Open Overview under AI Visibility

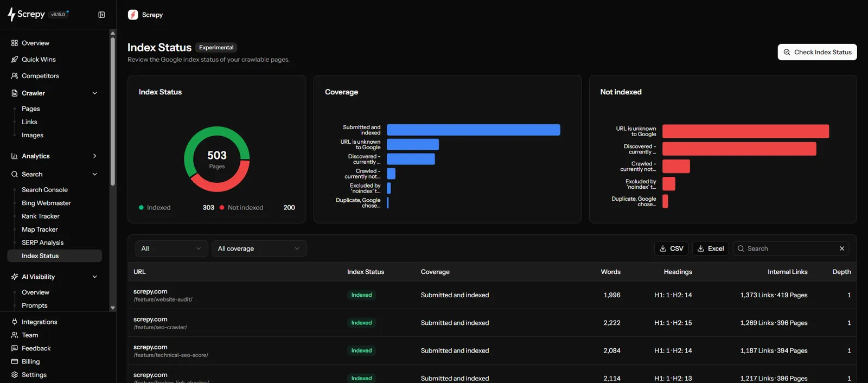tap(35, 292)
